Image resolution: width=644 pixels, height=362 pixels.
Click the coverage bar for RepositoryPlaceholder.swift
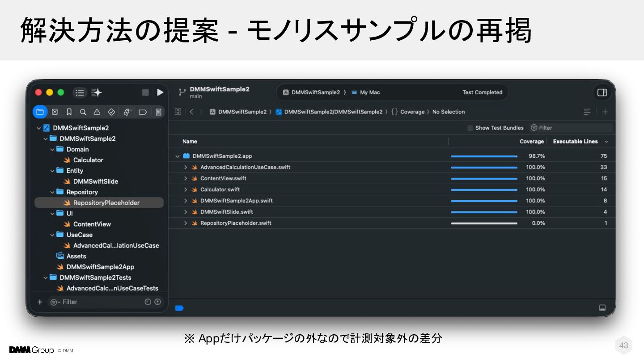[484, 223]
